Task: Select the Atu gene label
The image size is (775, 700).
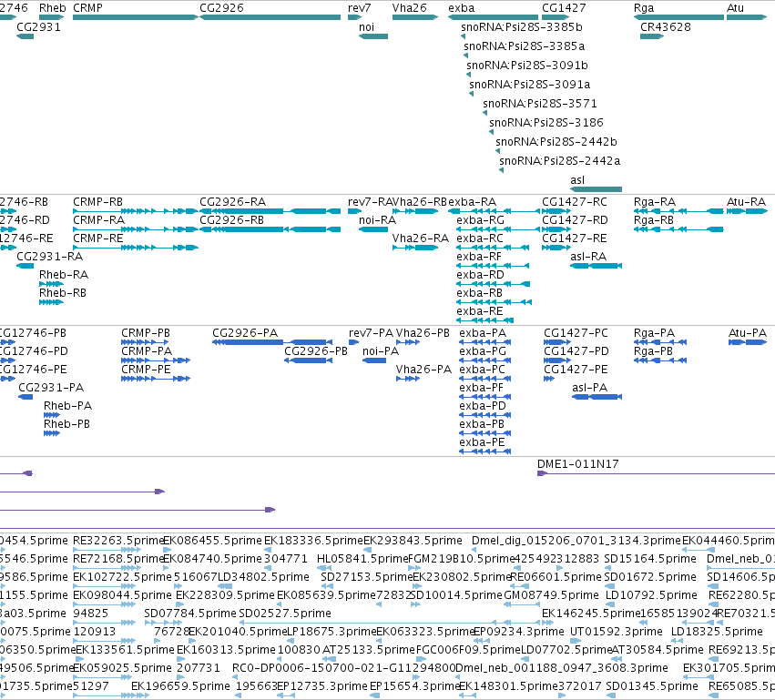Action: coord(735,8)
